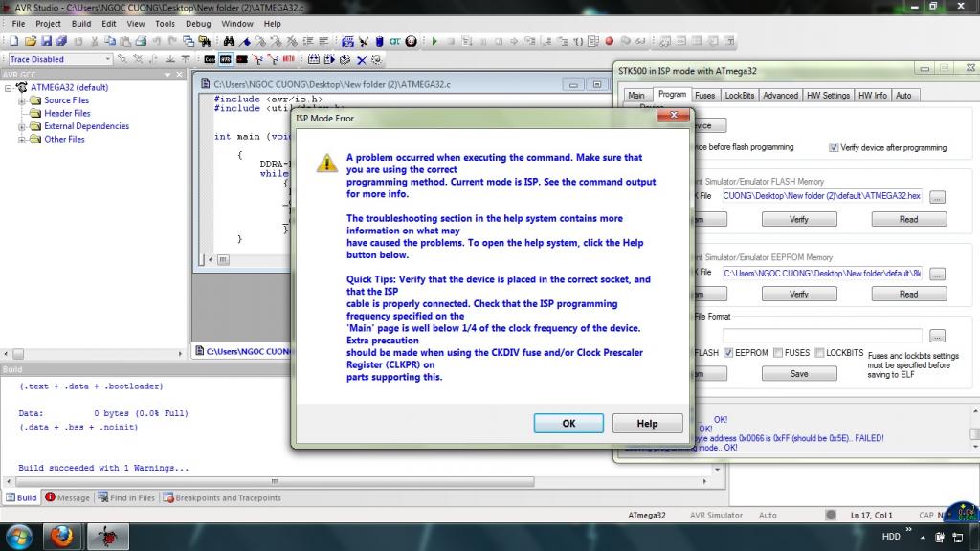Click the AVR Studio ladybug taskbar icon

tap(107, 537)
